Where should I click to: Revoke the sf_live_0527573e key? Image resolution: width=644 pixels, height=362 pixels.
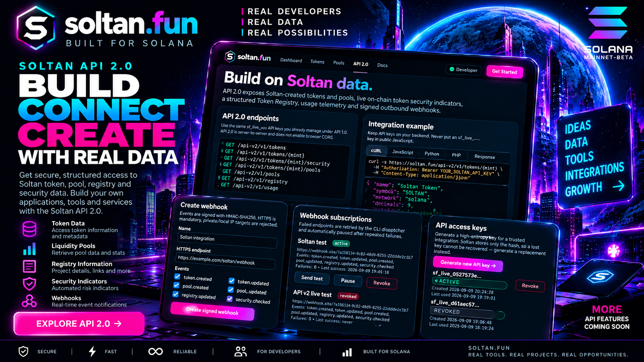tap(530, 286)
